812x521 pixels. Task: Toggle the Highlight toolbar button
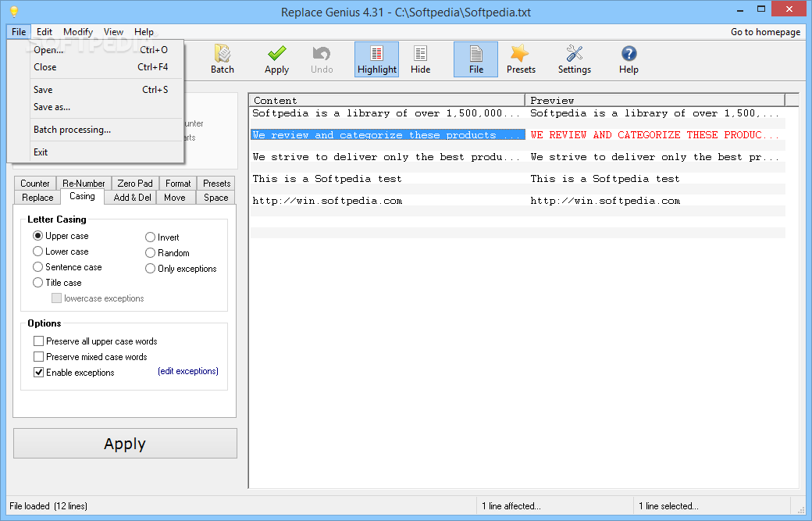pos(376,59)
